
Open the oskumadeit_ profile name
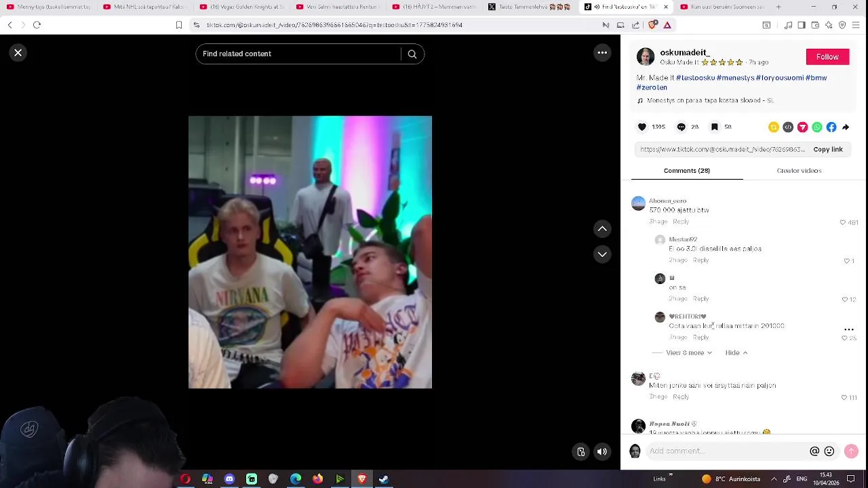685,52
